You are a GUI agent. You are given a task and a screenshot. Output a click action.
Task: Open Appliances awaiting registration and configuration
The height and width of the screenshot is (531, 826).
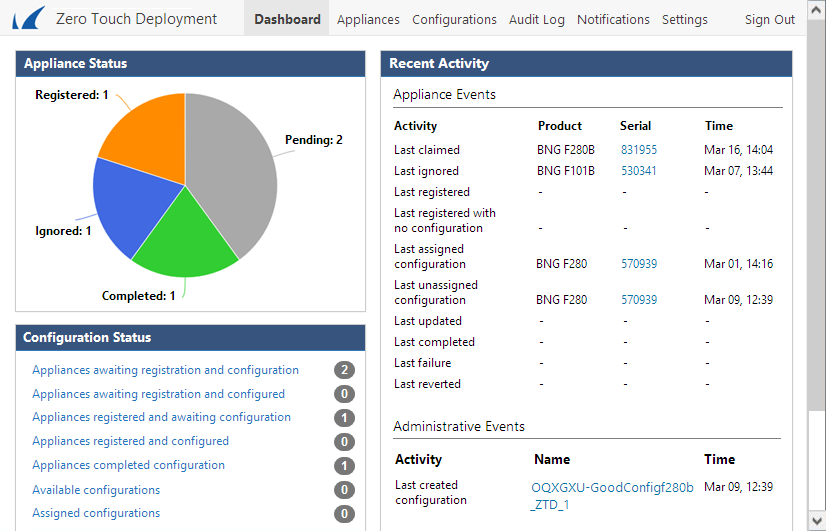click(x=165, y=370)
